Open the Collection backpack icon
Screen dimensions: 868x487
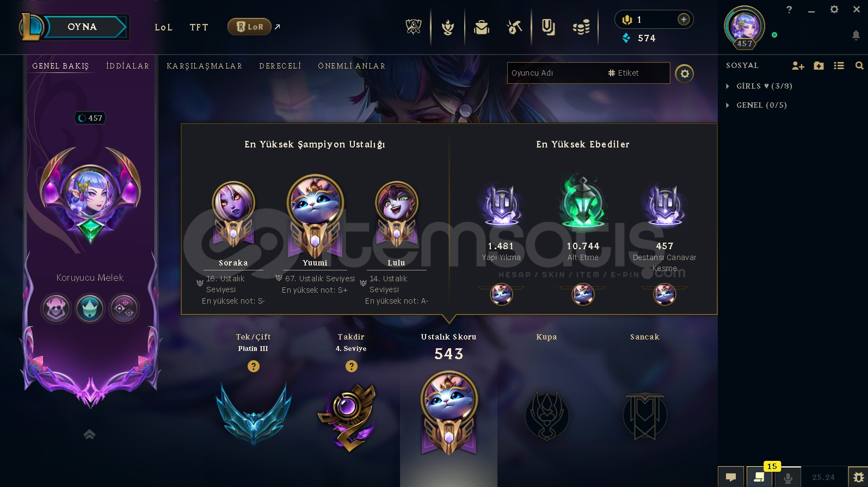pyautogui.click(x=482, y=27)
